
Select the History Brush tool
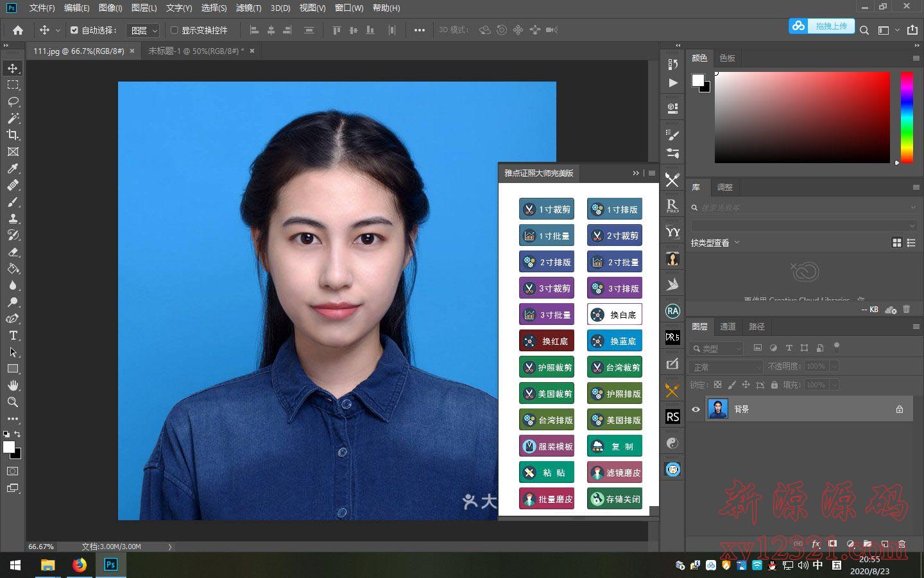pyautogui.click(x=13, y=235)
